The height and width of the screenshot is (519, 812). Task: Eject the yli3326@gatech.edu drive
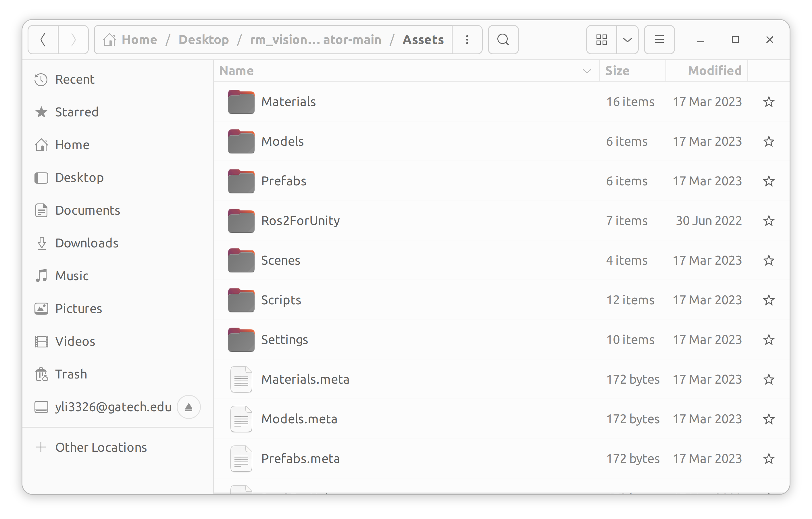point(188,407)
